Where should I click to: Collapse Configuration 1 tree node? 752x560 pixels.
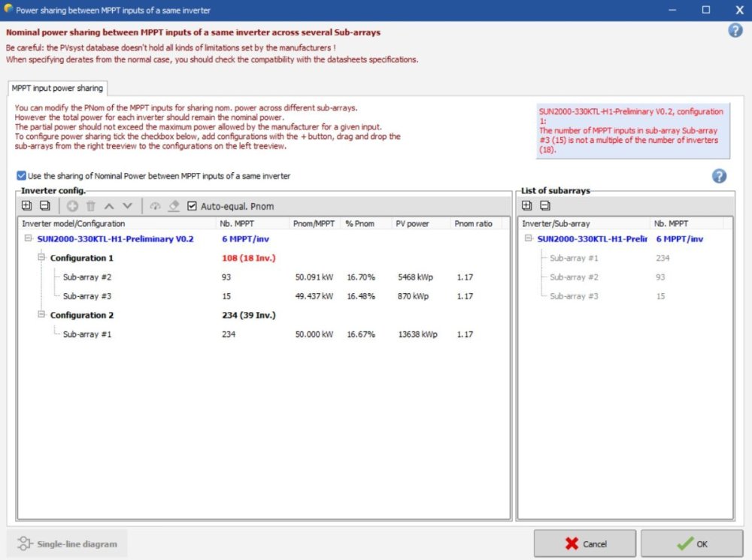click(42, 258)
